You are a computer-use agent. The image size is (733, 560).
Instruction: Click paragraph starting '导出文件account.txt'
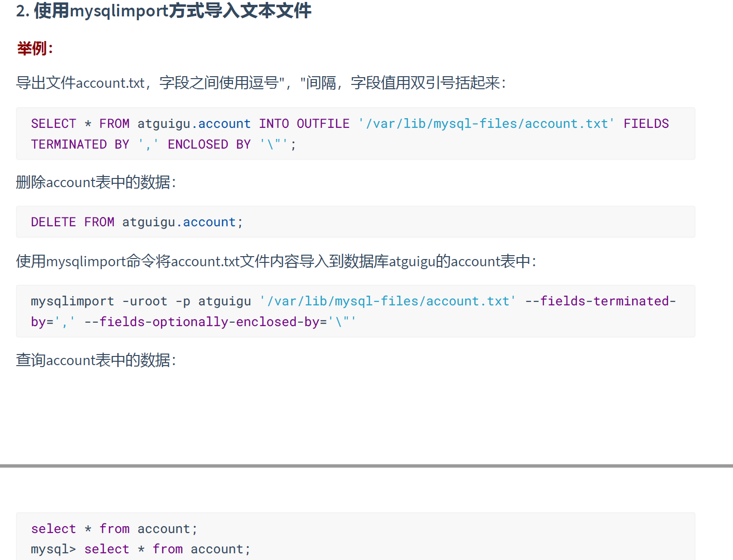pyautogui.click(x=261, y=83)
